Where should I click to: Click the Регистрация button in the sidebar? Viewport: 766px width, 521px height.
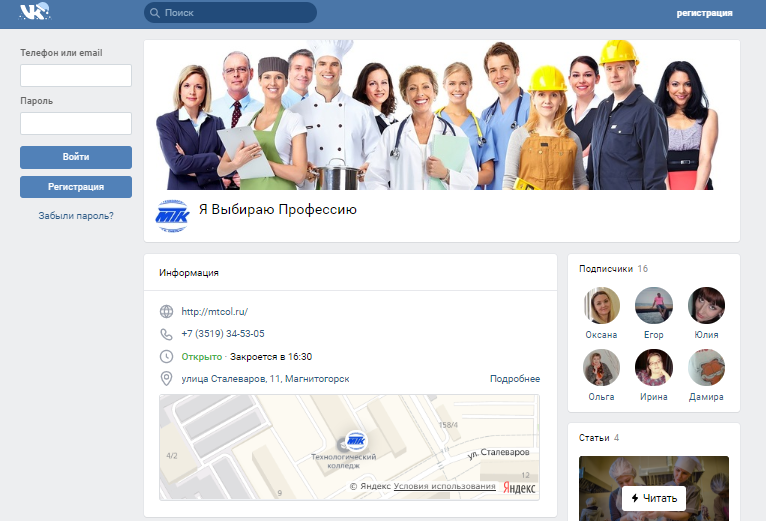click(x=76, y=187)
